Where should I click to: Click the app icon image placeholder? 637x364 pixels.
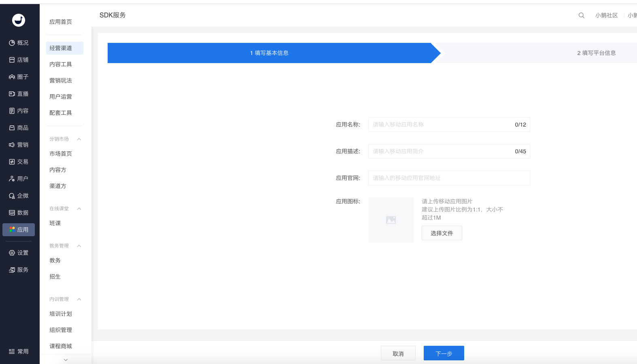coord(391,220)
